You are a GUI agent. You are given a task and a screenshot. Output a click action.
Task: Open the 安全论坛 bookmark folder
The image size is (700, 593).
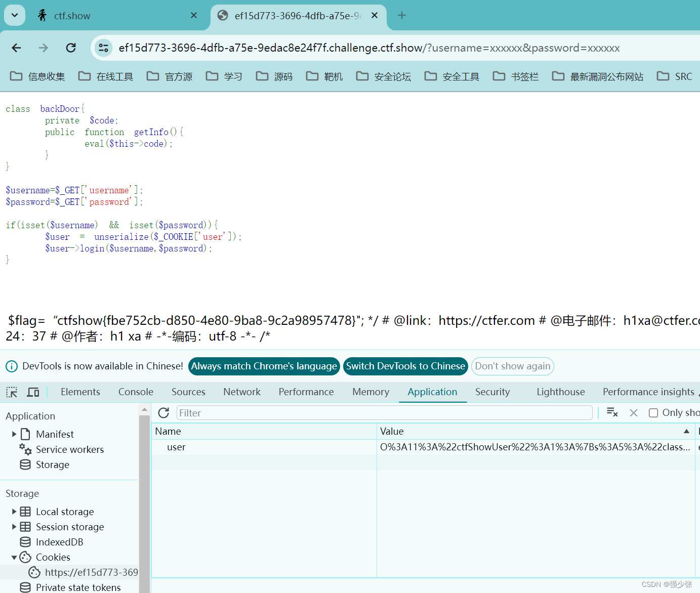(384, 76)
